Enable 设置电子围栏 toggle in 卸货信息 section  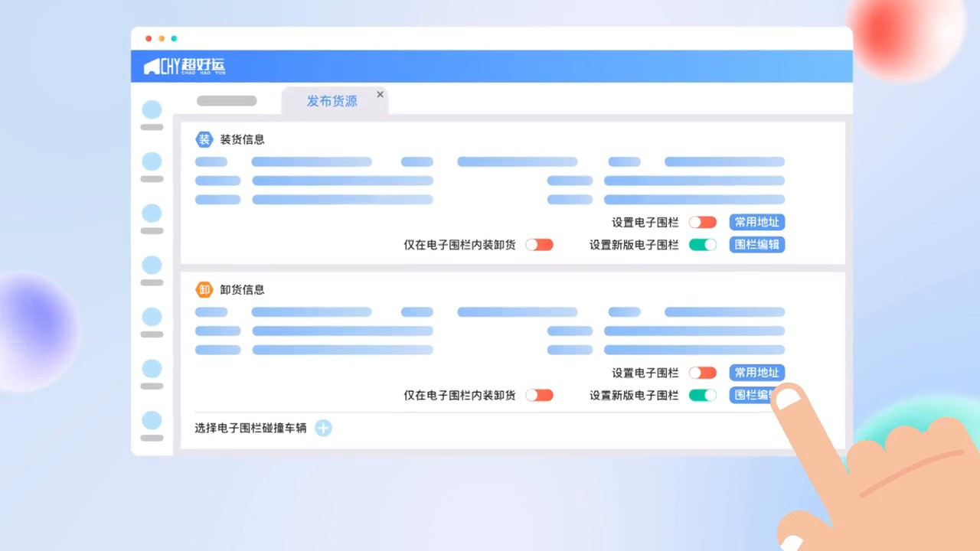[702, 373]
